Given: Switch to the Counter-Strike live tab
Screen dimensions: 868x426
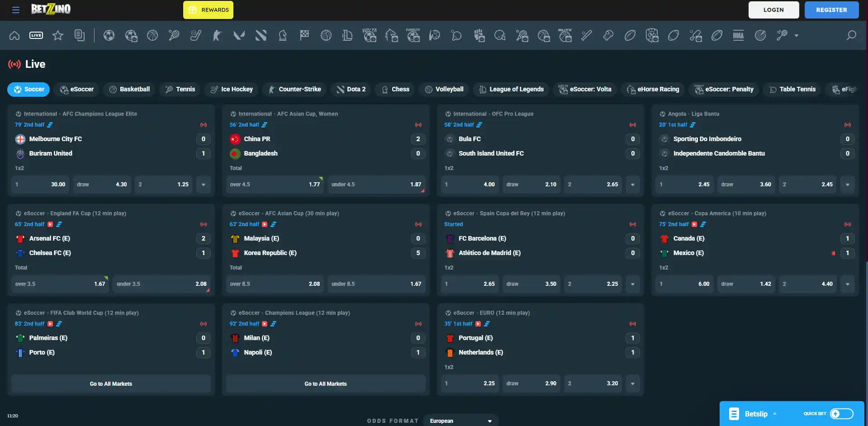Looking at the screenshot, I should click(x=294, y=90).
